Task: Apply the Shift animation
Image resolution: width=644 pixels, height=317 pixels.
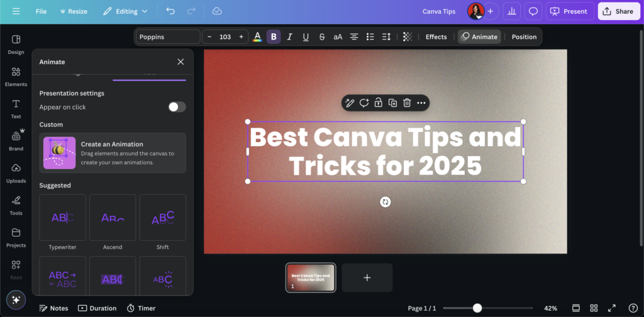Action: (163, 217)
